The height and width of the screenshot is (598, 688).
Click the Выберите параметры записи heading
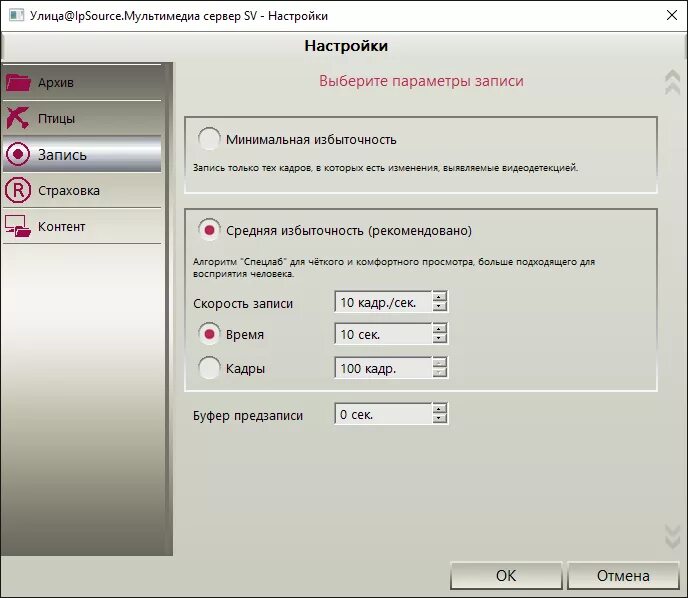421,81
